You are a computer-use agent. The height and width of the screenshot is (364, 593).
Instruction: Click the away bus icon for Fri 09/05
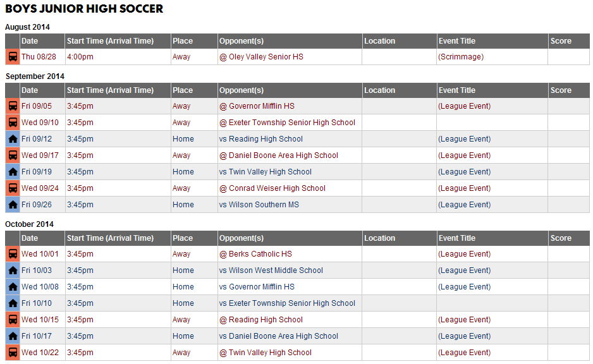coord(13,106)
